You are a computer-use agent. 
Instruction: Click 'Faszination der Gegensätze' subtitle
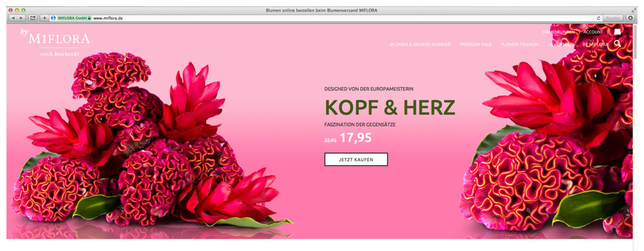(x=360, y=125)
